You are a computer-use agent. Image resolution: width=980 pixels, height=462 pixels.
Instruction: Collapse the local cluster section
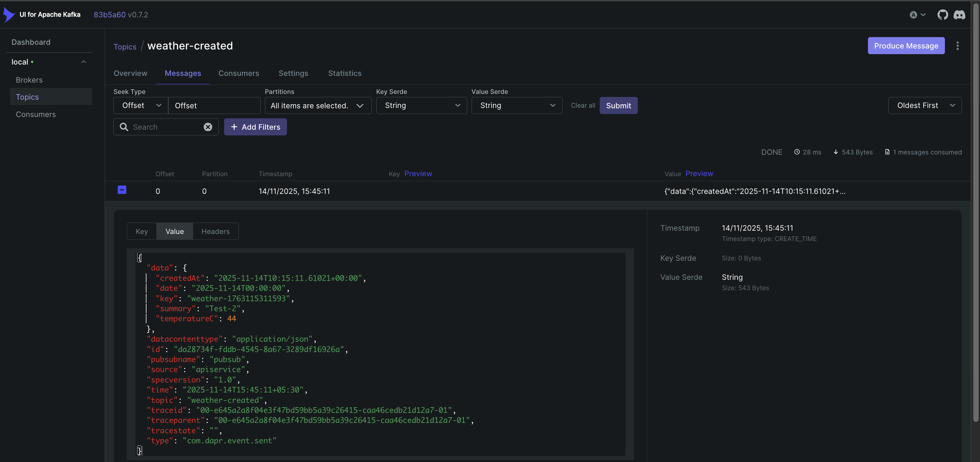point(84,62)
